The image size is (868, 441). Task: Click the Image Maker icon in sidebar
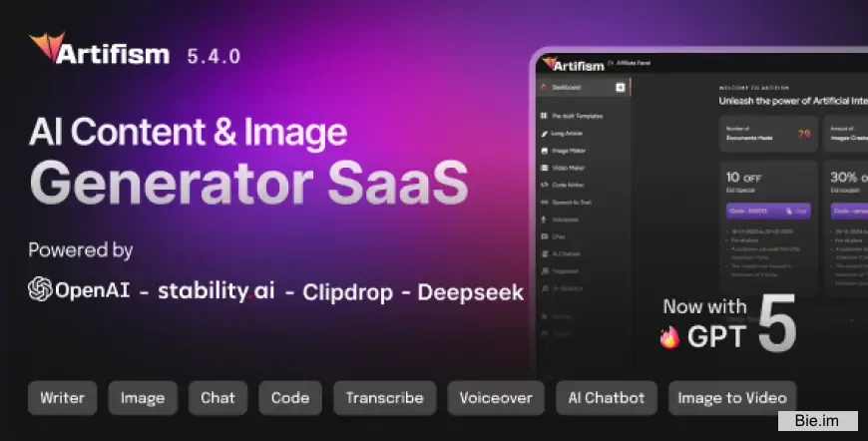544,151
